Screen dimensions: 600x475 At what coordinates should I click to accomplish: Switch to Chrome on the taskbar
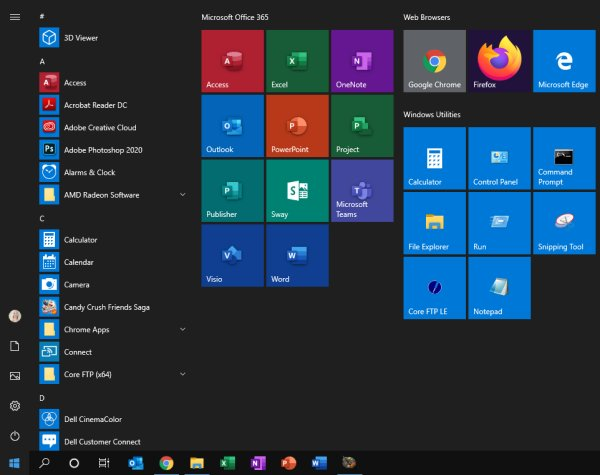coord(166,463)
